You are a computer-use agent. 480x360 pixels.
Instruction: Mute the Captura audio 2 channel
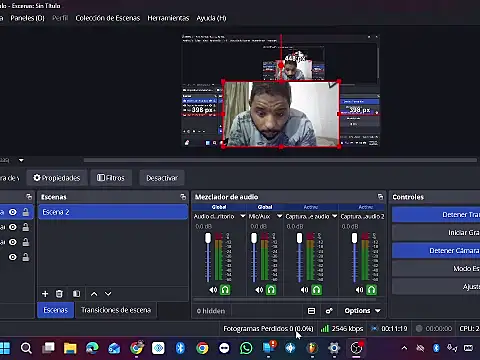click(359, 290)
